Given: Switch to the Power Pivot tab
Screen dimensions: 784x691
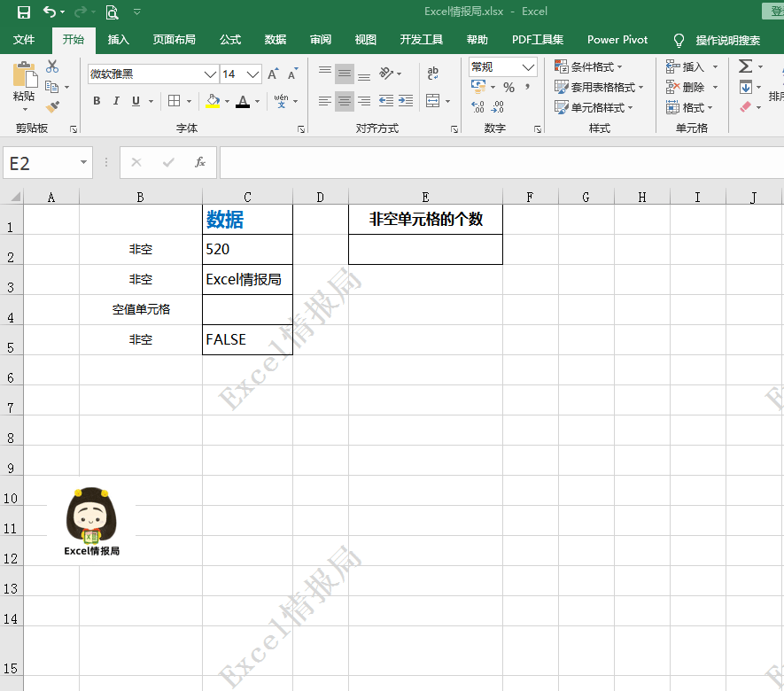Looking at the screenshot, I should 617,40.
